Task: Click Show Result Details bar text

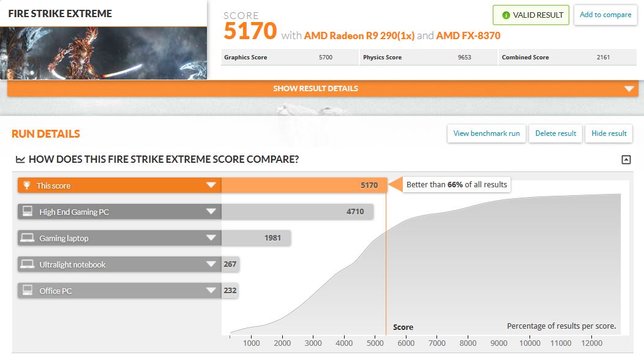Action: [315, 88]
